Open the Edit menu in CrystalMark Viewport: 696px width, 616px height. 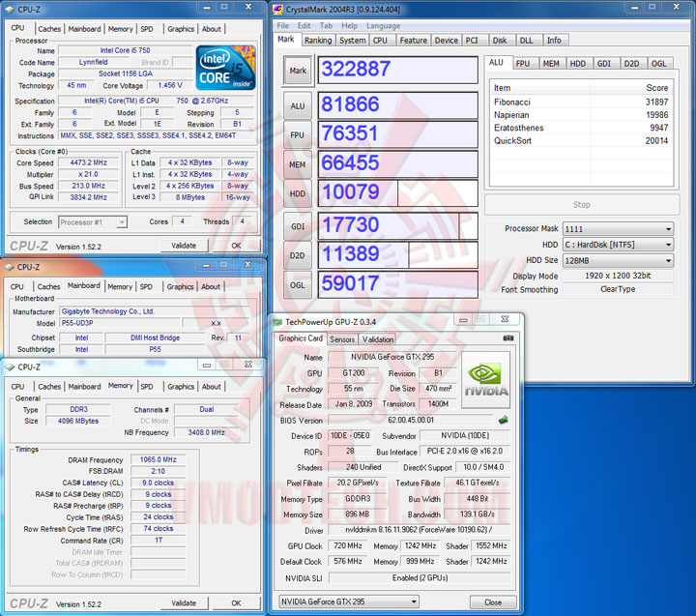point(304,26)
